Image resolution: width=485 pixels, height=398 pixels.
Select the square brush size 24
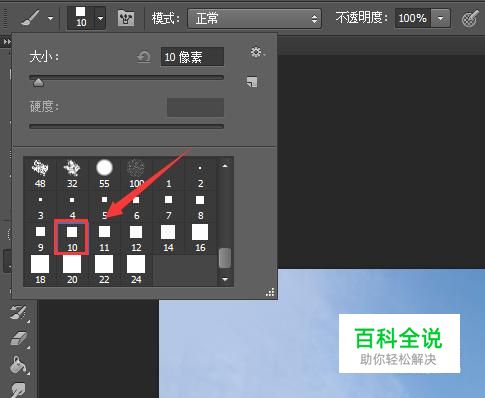[136, 270]
